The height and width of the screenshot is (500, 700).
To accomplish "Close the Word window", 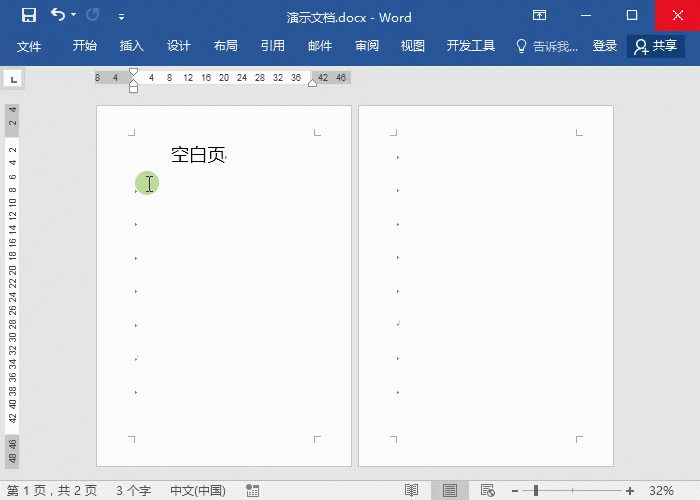I will tap(678, 16).
